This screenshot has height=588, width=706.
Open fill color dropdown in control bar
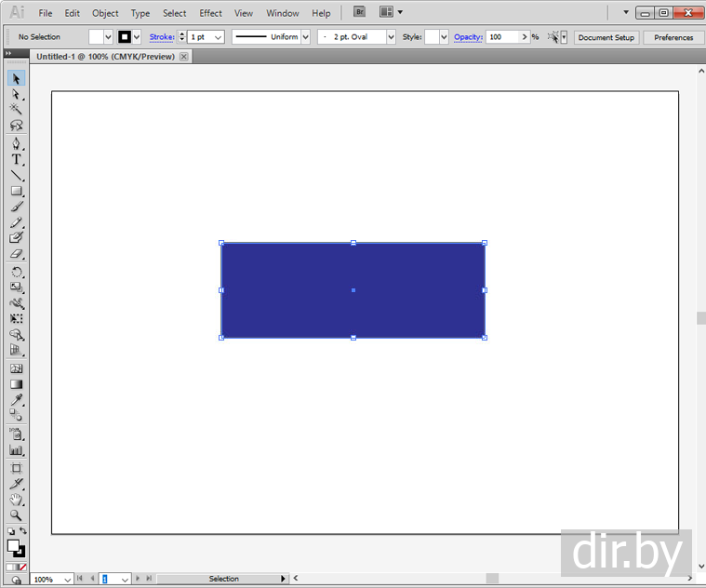pyautogui.click(x=108, y=37)
